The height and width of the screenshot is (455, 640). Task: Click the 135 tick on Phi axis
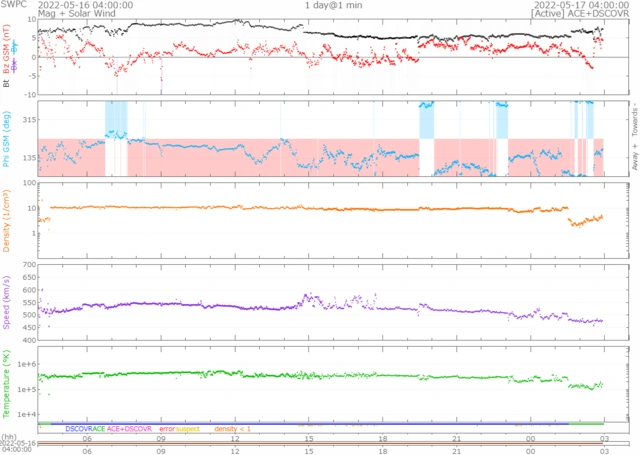click(x=29, y=158)
